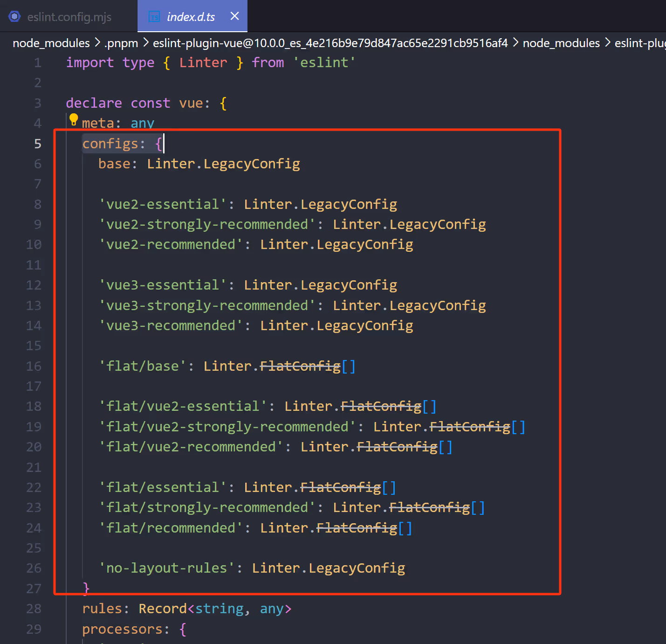Viewport: 666px width, 644px height.
Task: Expand chevron after eslint-plugin-vue@10.0.0 breadcrumb
Action: click(515, 43)
